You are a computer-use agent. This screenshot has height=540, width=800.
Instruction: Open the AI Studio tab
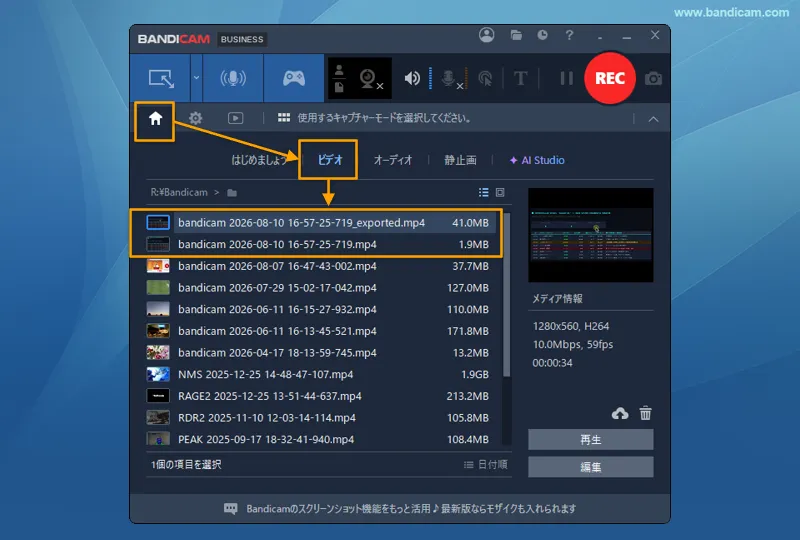tap(537, 160)
